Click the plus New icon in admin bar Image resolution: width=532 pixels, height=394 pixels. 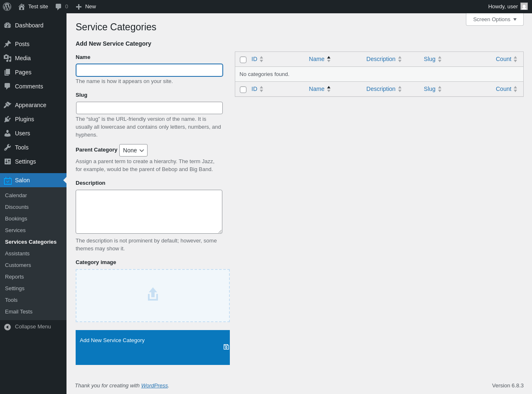(79, 7)
